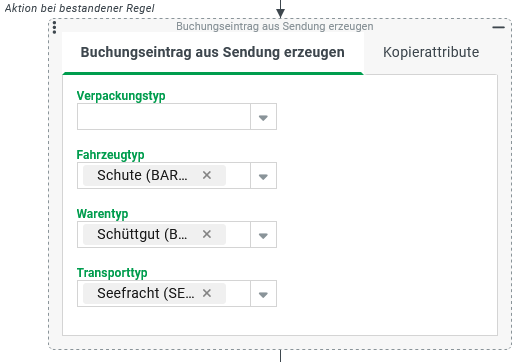Click into the empty Verpackungstyp field
The height and width of the screenshot is (362, 519).
[x=164, y=117]
